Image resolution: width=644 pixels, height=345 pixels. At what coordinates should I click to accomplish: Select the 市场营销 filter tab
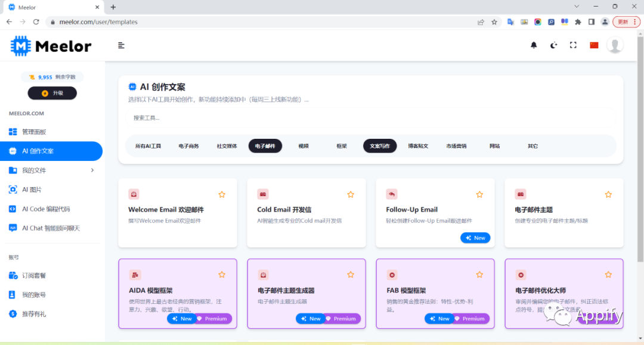pyautogui.click(x=456, y=146)
